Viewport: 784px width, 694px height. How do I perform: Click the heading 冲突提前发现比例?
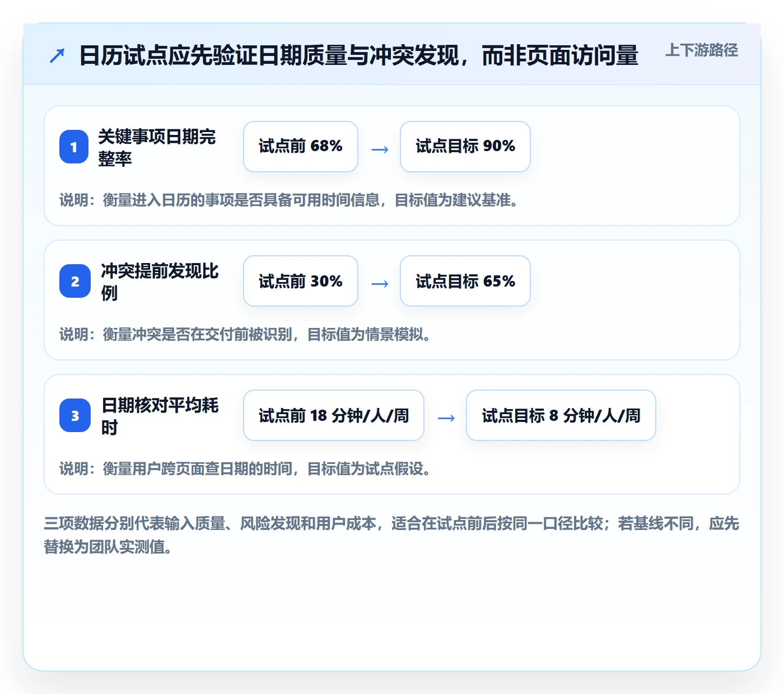click(160, 282)
